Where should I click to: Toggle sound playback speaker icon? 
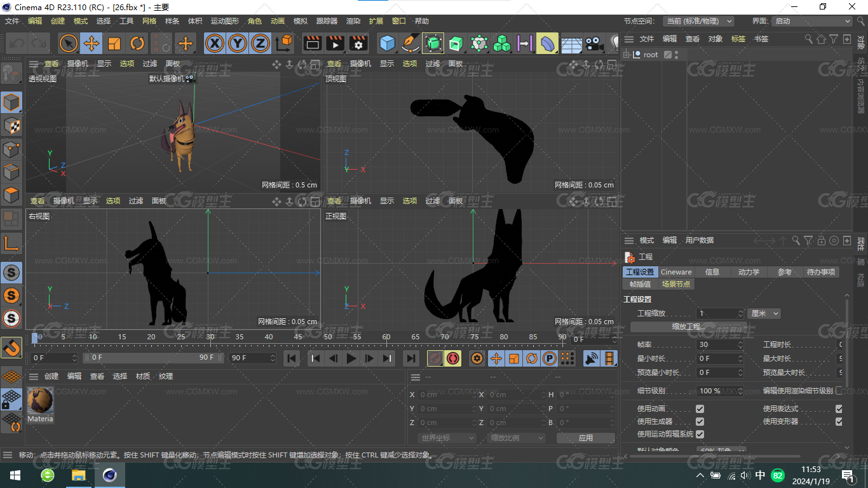point(592,358)
